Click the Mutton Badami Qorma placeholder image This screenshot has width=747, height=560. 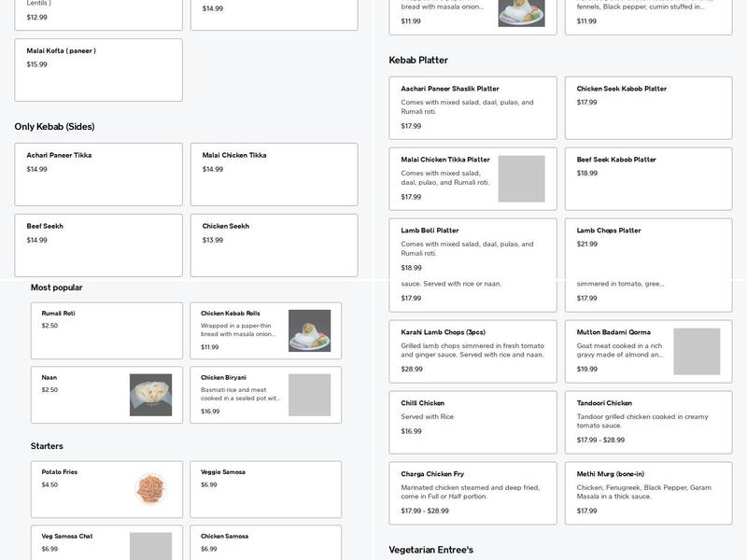(697, 351)
